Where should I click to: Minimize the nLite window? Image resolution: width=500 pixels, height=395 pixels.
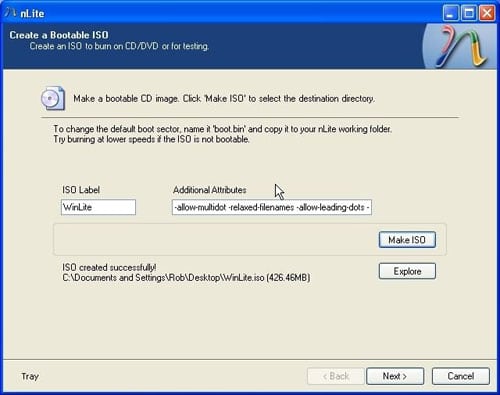[450, 13]
